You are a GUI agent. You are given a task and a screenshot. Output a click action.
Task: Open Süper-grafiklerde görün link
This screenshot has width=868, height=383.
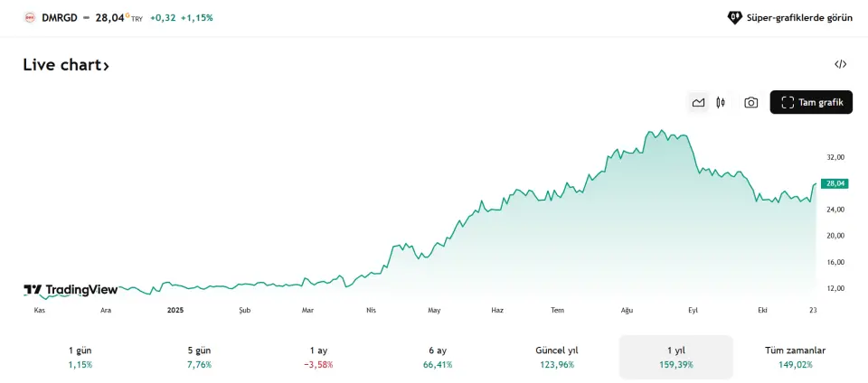(x=799, y=17)
